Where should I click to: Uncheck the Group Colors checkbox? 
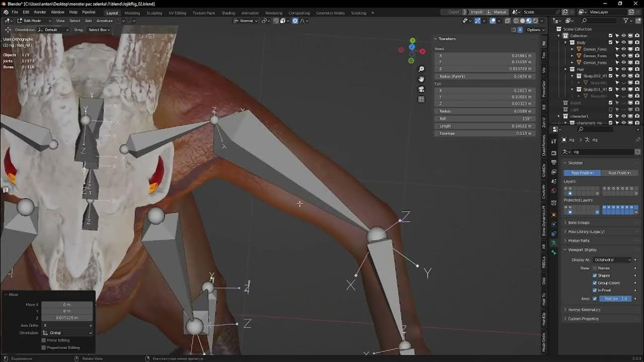[x=595, y=283]
